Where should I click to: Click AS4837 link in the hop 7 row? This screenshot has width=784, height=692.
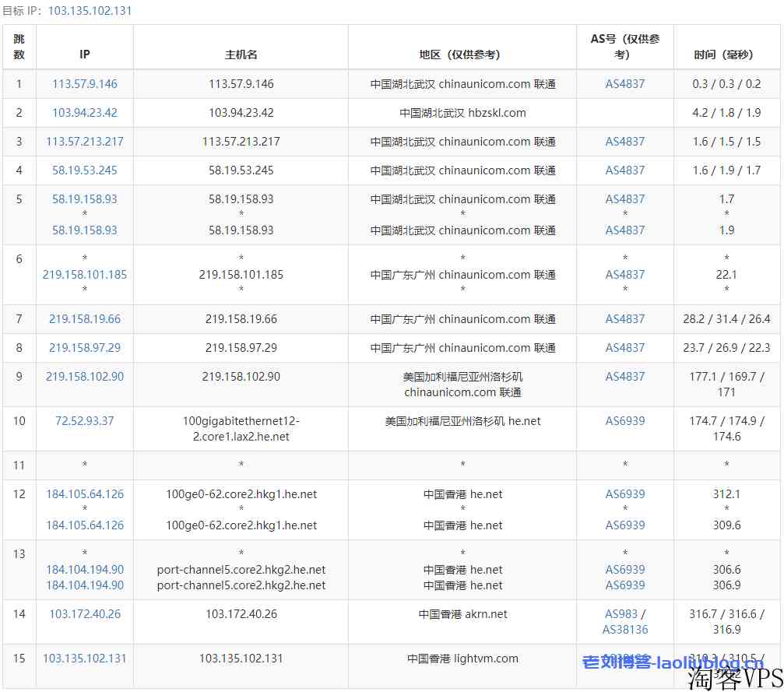click(x=625, y=319)
